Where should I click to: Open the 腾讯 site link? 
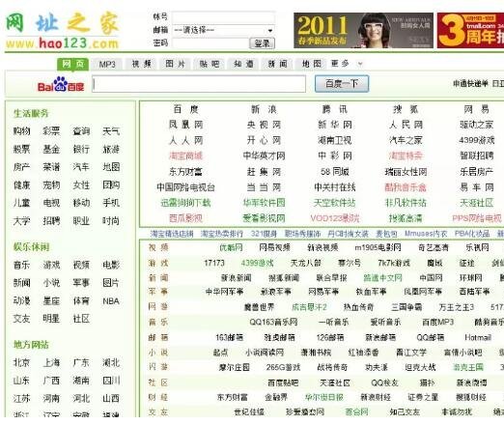335,109
